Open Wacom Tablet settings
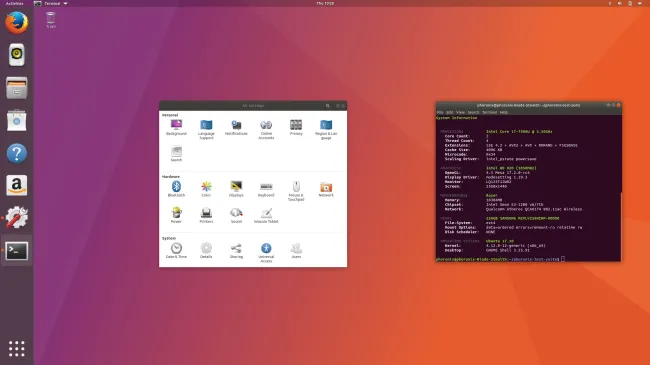This screenshot has height=365, width=650. [266, 215]
